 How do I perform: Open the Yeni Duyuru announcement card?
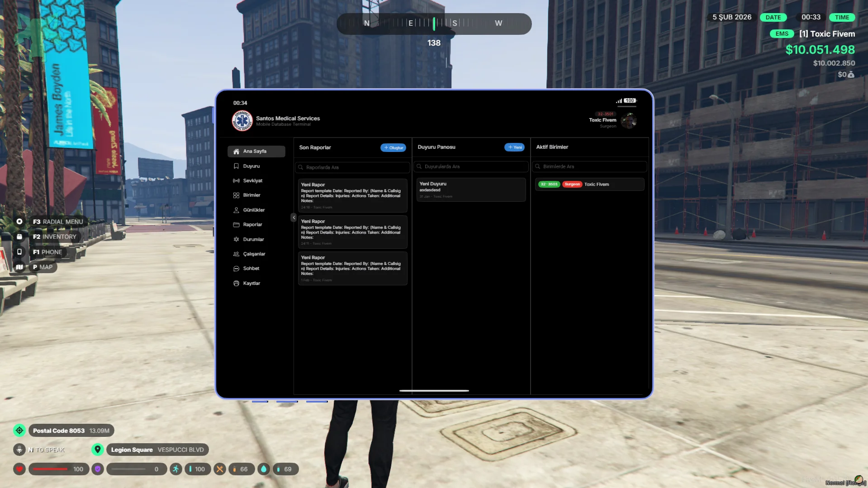pos(471,190)
